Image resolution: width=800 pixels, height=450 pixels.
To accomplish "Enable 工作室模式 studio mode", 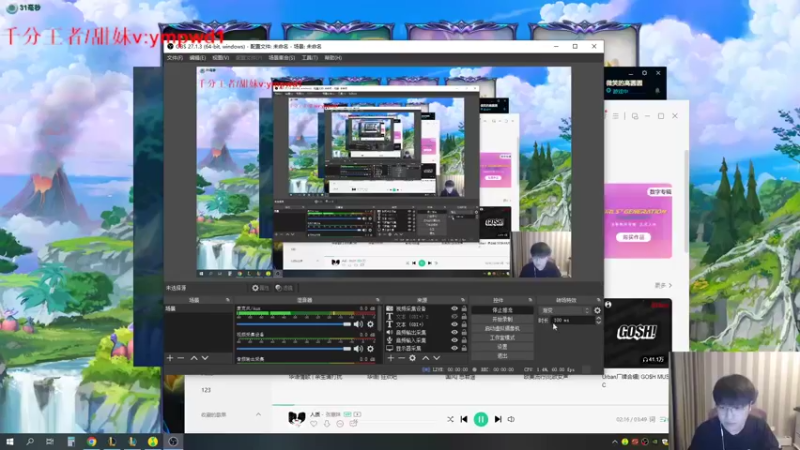I will (503, 338).
